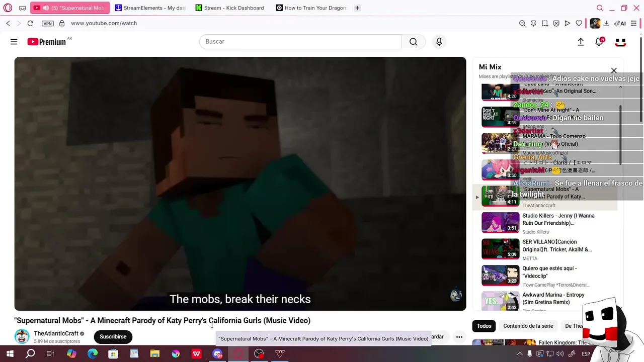Open the Opera main menu logo
This screenshot has width=644, height=362.
click(8, 8)
